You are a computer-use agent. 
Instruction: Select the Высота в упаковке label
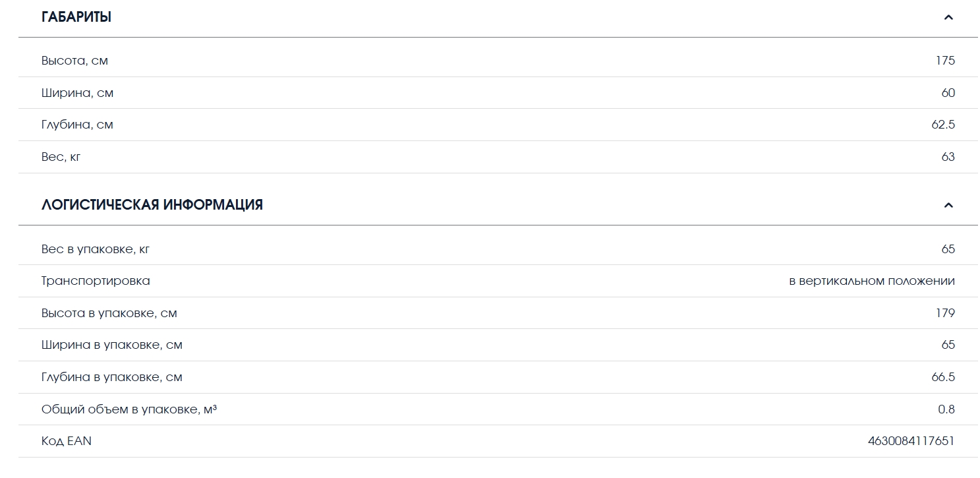click(109, 313)
